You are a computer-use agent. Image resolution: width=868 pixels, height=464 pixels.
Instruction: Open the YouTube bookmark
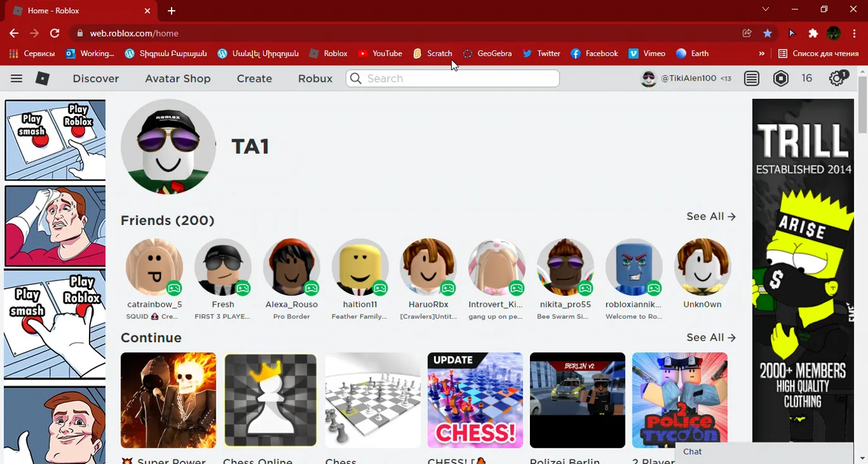coord(380,54)
